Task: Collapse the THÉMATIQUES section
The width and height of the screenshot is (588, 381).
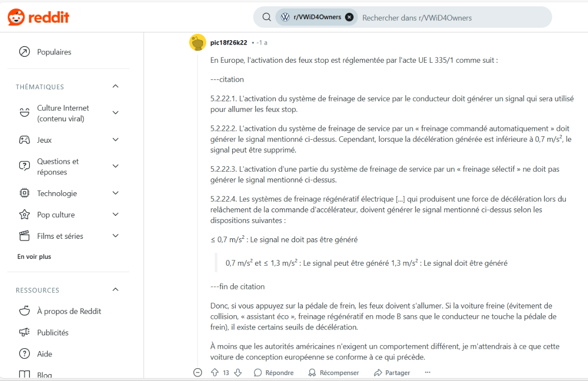Action: click(115, 86)
